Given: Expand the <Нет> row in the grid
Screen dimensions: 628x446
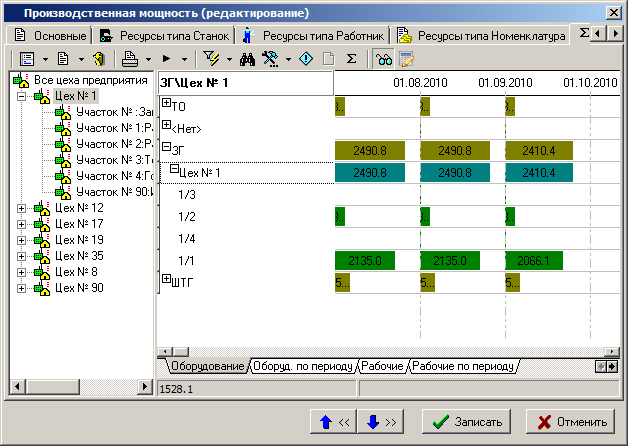Looking at the screenshot, I should (167, 125).
